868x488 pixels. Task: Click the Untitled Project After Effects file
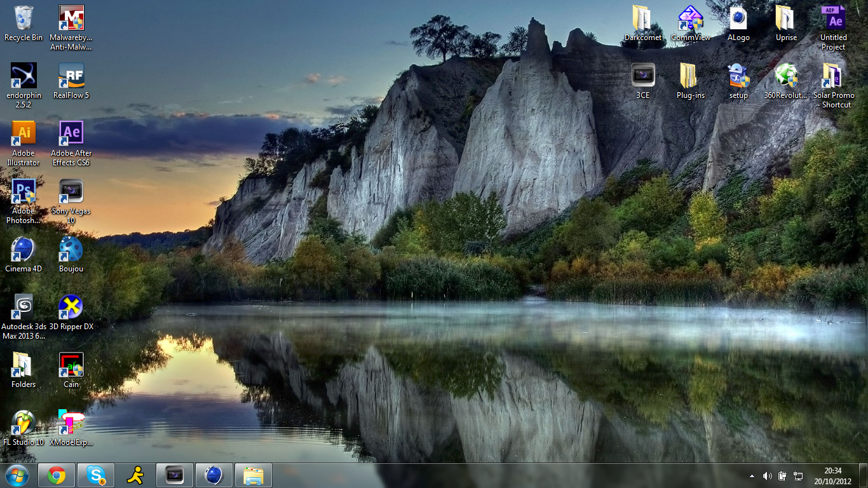coord(834,28)
